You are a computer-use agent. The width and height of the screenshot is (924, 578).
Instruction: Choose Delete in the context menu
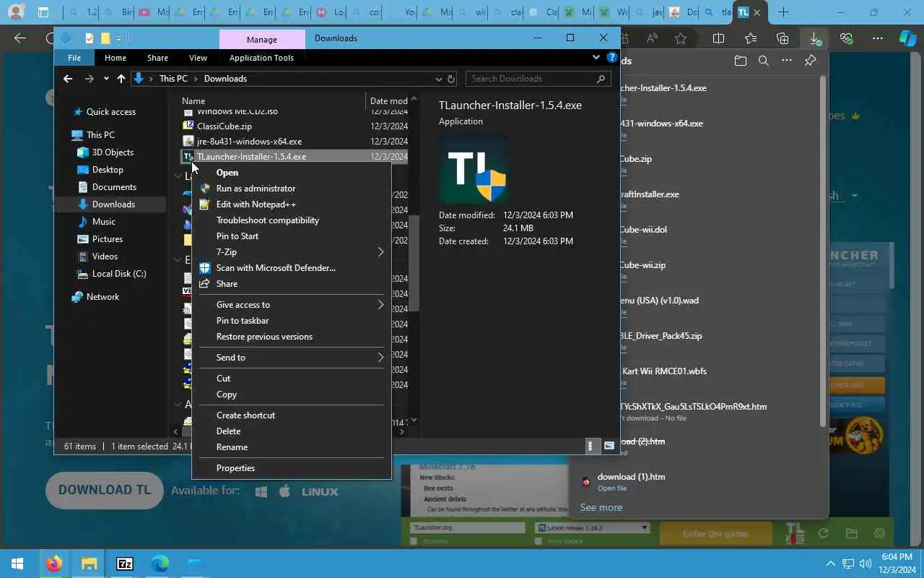point(292,431)
